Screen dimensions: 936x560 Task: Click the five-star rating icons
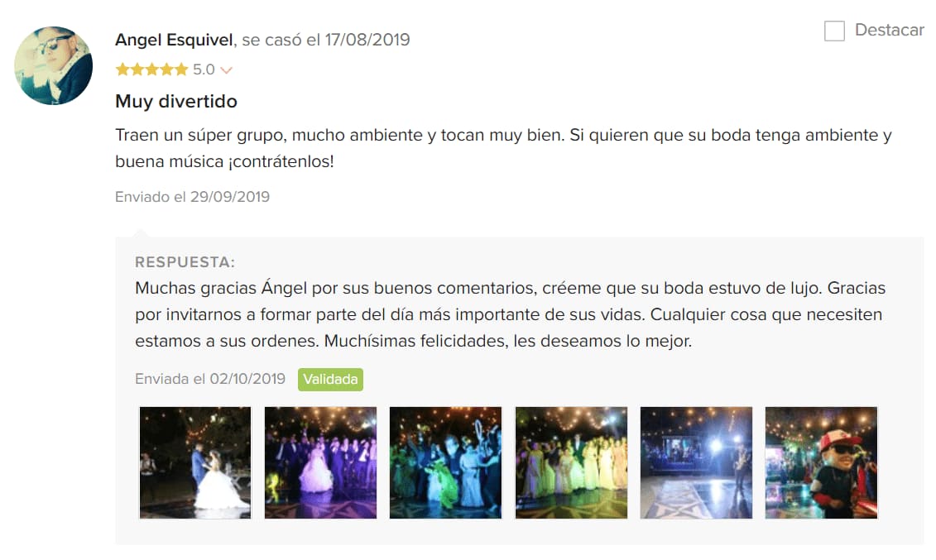151,69
